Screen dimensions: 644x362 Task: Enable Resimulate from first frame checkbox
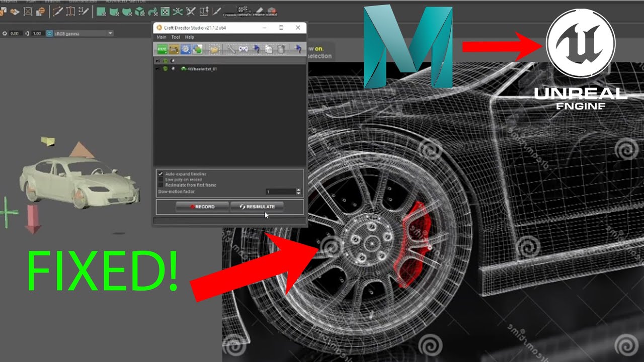[160, 185]
